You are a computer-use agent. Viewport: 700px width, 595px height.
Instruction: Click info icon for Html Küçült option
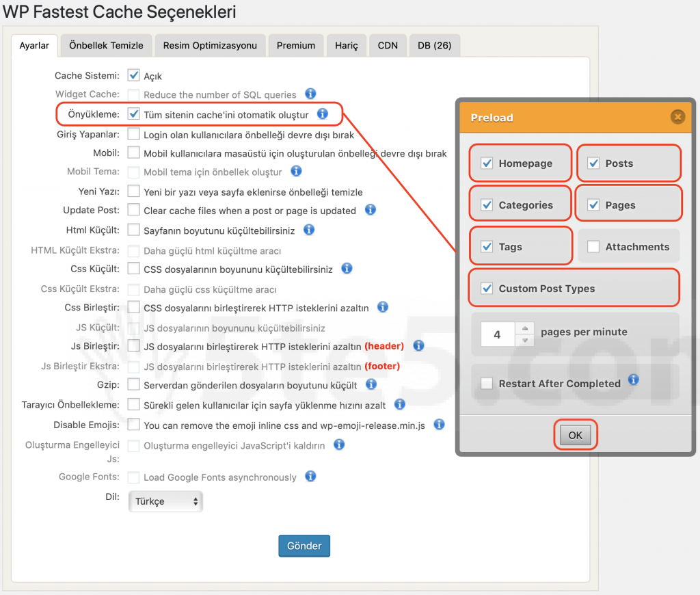pos(309,230)
